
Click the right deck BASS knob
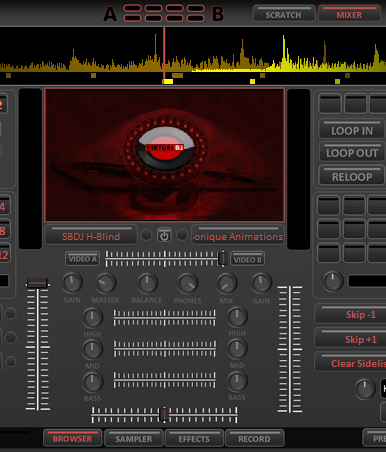[x=237, y=381]
